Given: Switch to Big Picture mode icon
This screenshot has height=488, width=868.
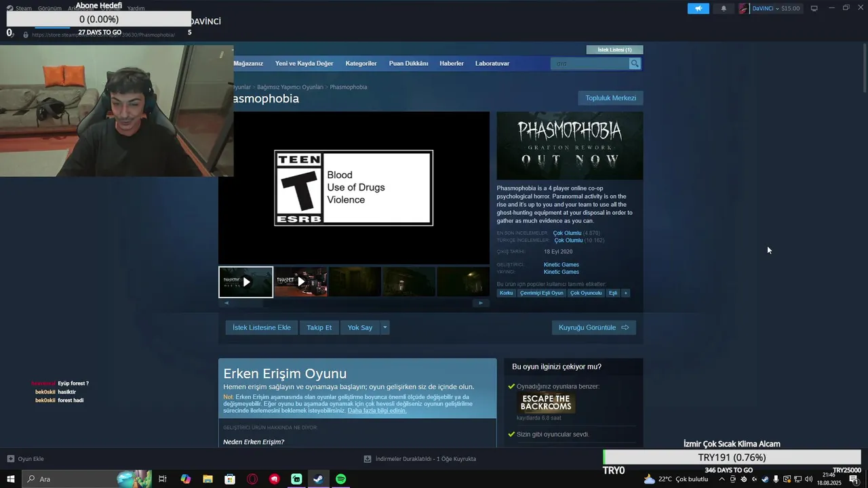Looking at the screenshot, I should pyautogui.click(x=814, y=8).
